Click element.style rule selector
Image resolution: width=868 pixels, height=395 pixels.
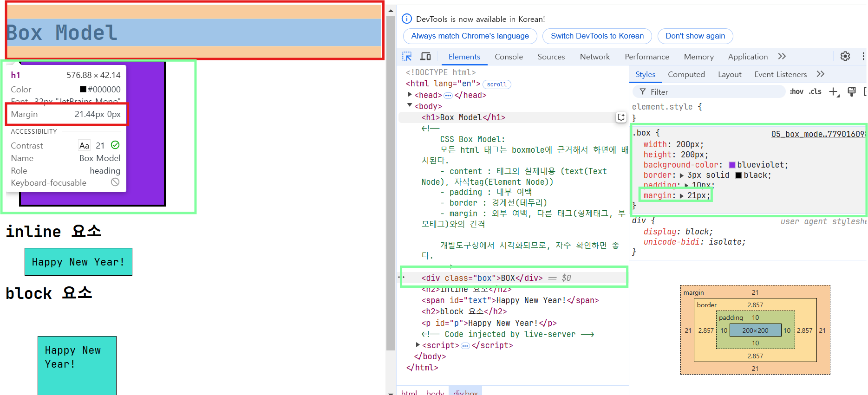[x=662, y=107]
